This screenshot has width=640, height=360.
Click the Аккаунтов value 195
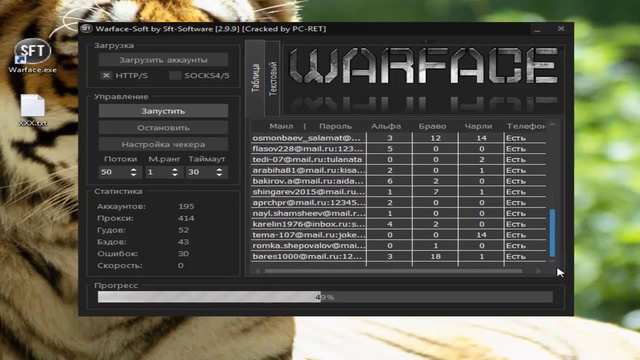(186, 207)
